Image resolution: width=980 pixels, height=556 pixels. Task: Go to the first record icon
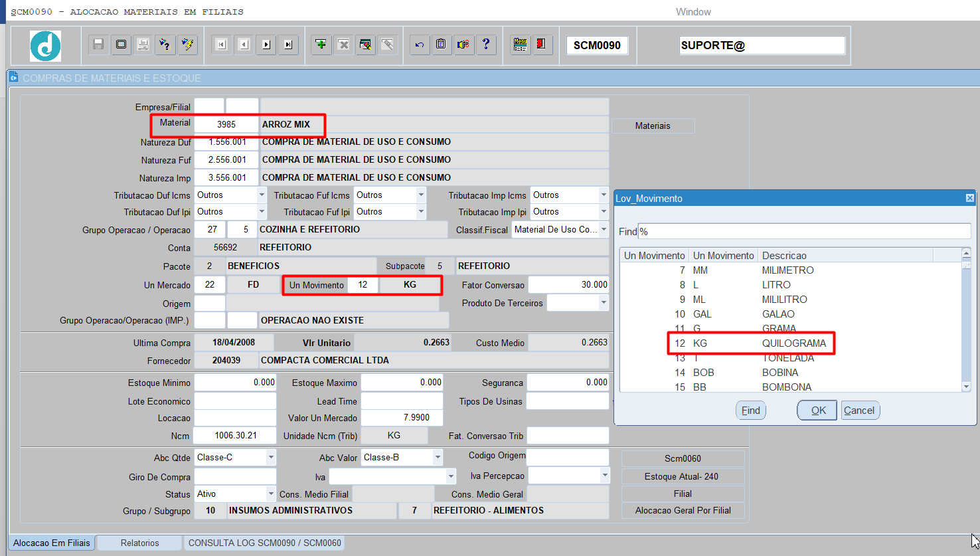point(222,45)
